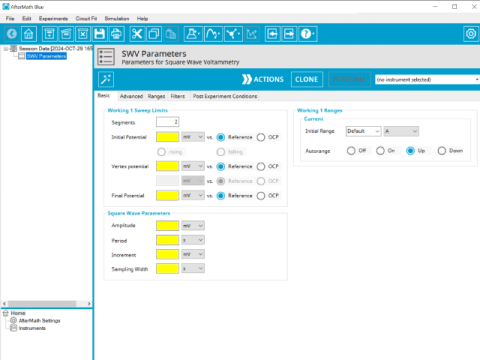Open the instrument selection dropdown
The width and height of the screenshot is (480, 360).
pyautogui.click(x=427, y=79)
